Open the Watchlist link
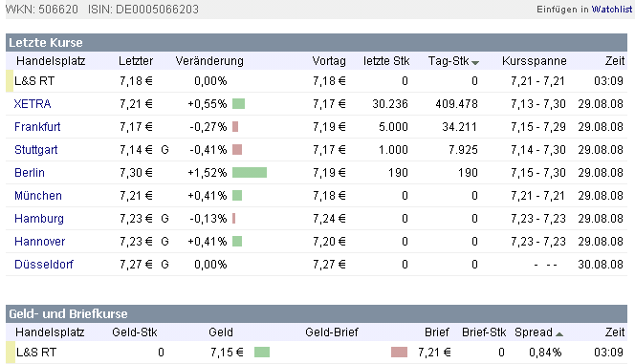Viewport: 635px width, 364px height. click(611, 10)
